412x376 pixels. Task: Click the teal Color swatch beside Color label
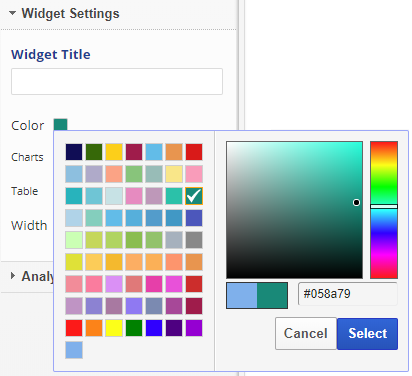pyautogui.click(x=60, y=125)
